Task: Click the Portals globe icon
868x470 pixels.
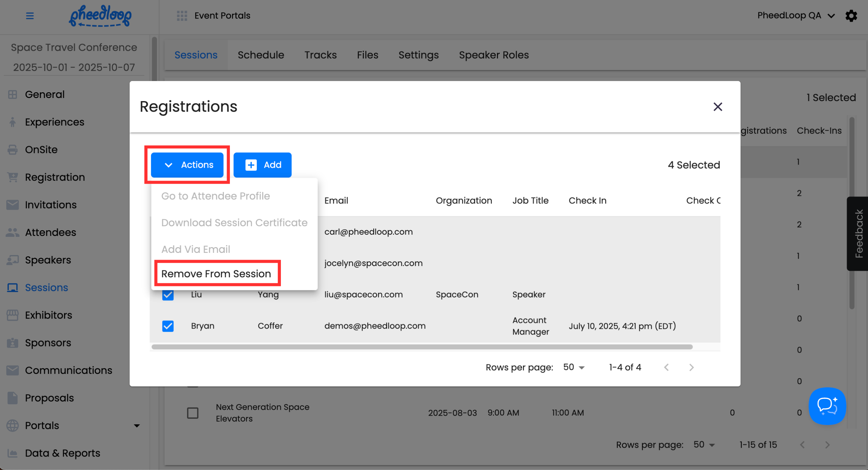Action: (13, 426)
